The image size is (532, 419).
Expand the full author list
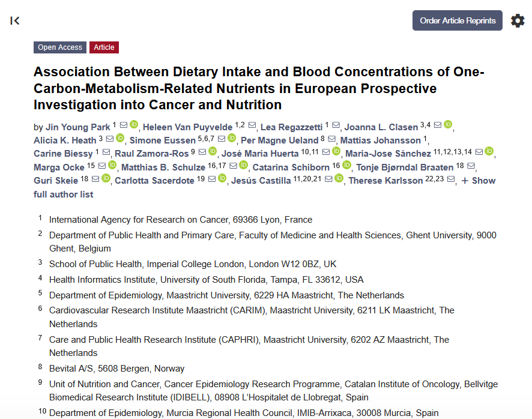(x=478, y=181)
